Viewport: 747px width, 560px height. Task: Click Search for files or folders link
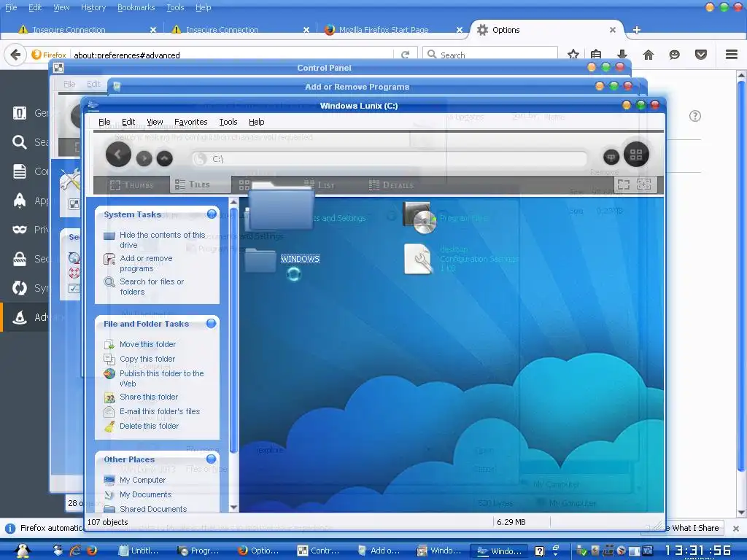coord(152,287)
